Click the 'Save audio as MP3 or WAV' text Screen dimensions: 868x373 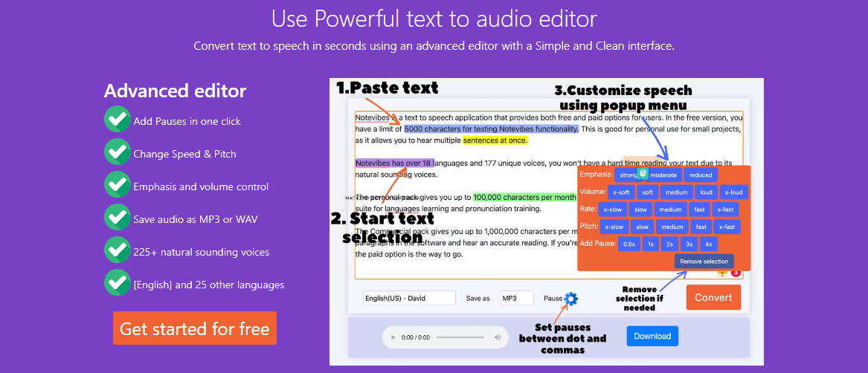coord(196,219)
